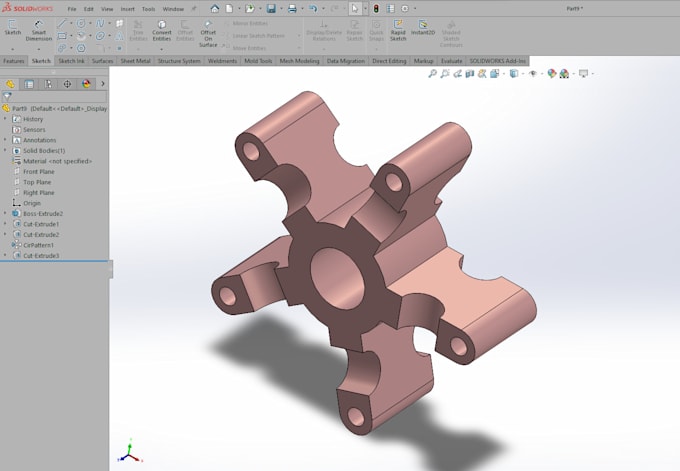
Task: Expand the History folder
Action: point(5,119)
